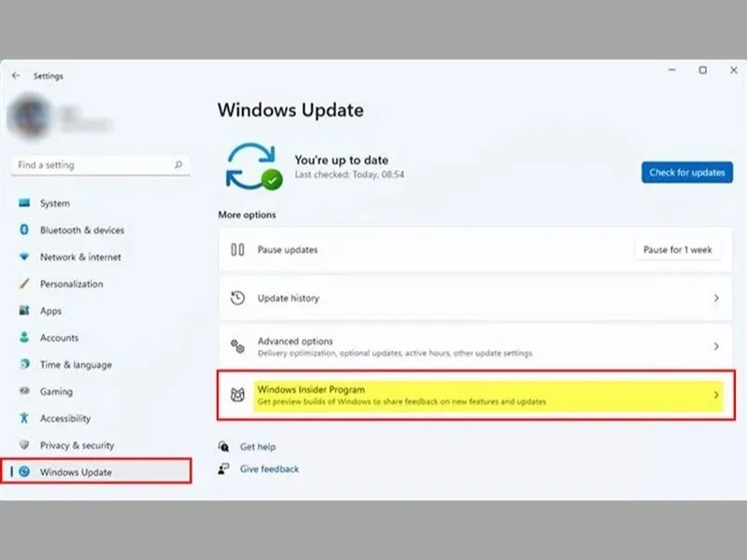Click the Update history clock icon

pyautogui.click(x=237, y=298)
